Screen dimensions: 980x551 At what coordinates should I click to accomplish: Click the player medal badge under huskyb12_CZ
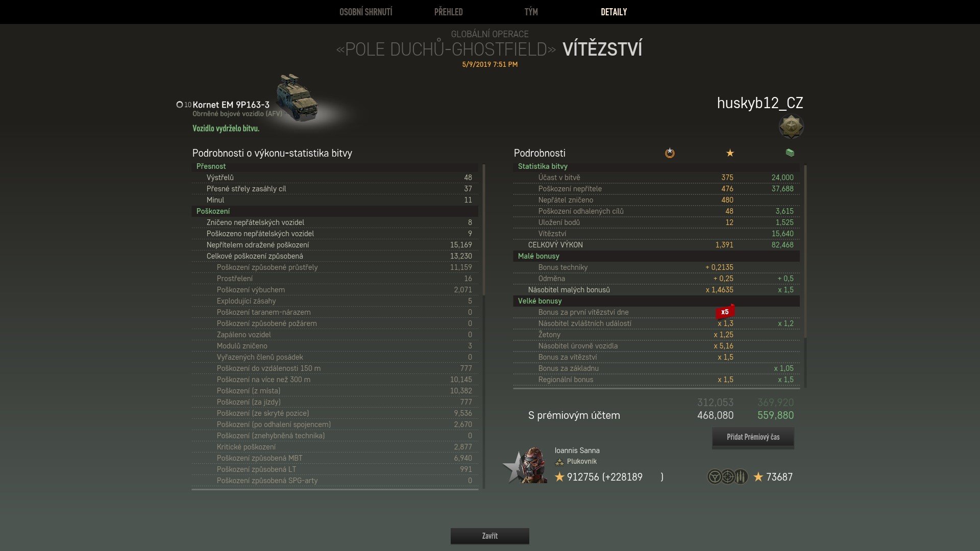point(791,127)
